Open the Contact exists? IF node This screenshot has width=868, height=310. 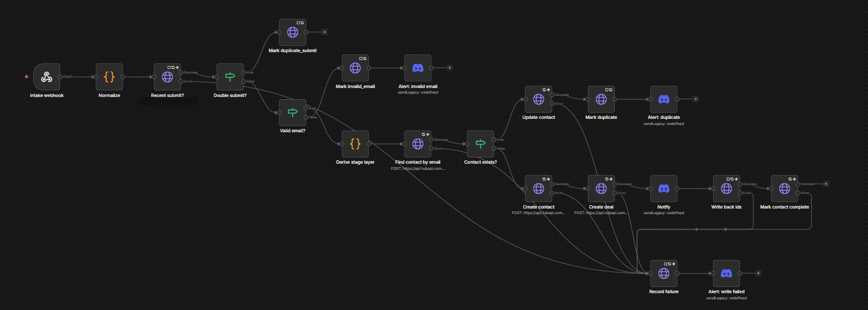(x=481, y=144)
